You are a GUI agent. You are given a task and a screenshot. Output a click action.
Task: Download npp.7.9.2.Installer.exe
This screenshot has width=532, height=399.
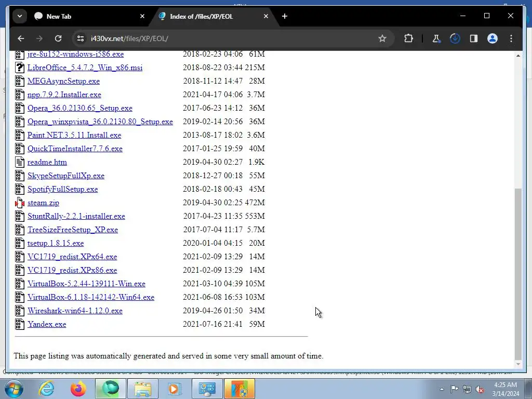pos(64,95)
